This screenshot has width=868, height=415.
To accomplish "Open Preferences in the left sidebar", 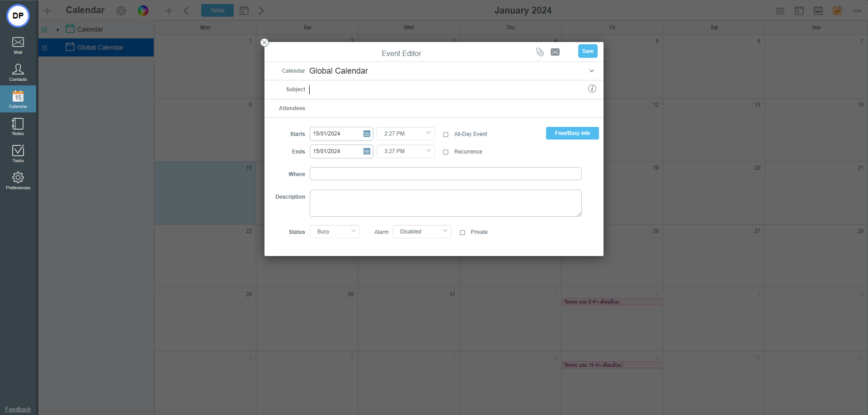I will [18, 181].
